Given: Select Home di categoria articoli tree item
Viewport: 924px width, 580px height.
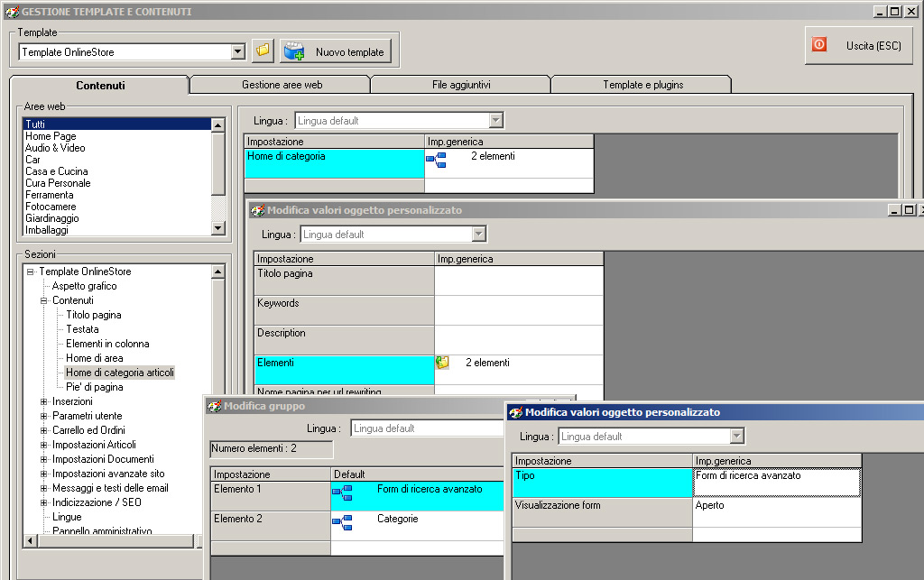Looking at the screenshot, I should coord(120,373).
